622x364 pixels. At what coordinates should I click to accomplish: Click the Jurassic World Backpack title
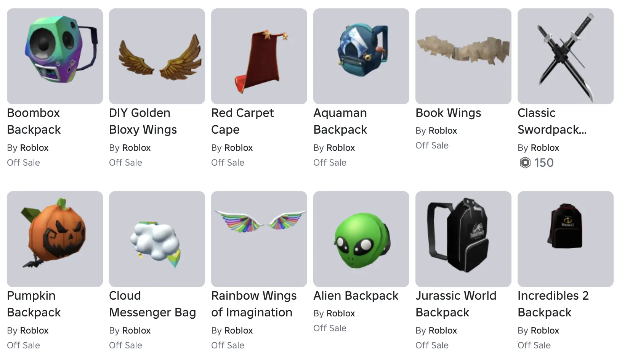click(x=456, y=304)
